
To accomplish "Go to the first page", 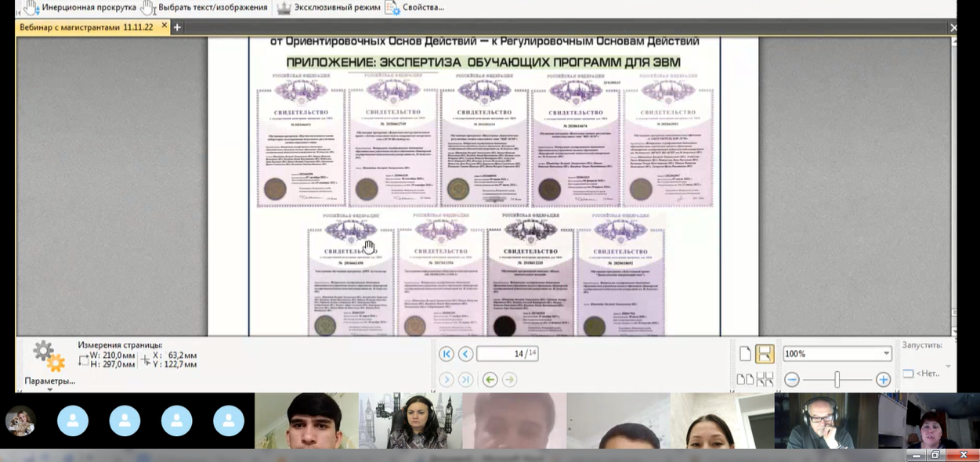I will (x=447, y=354).
